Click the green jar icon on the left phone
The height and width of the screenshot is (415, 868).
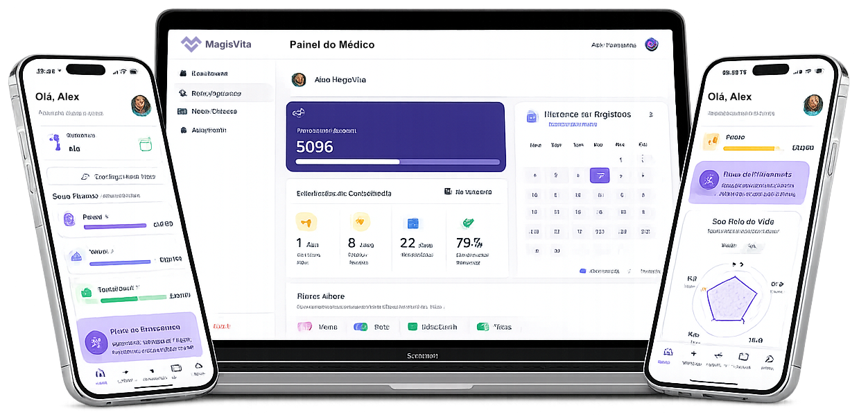coord(145,146)
